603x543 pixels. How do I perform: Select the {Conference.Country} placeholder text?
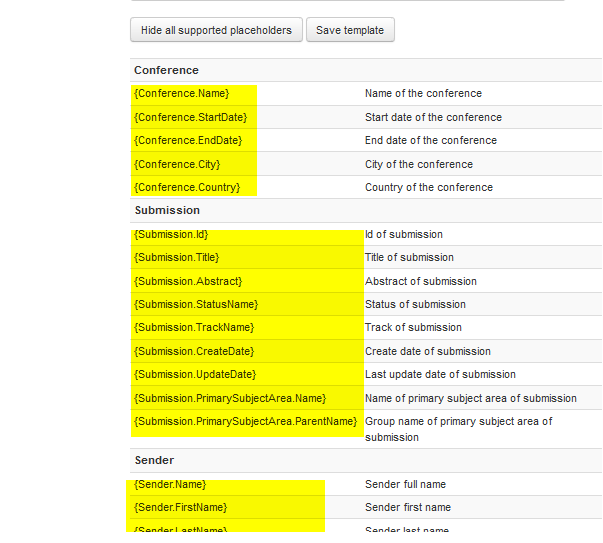187,188
